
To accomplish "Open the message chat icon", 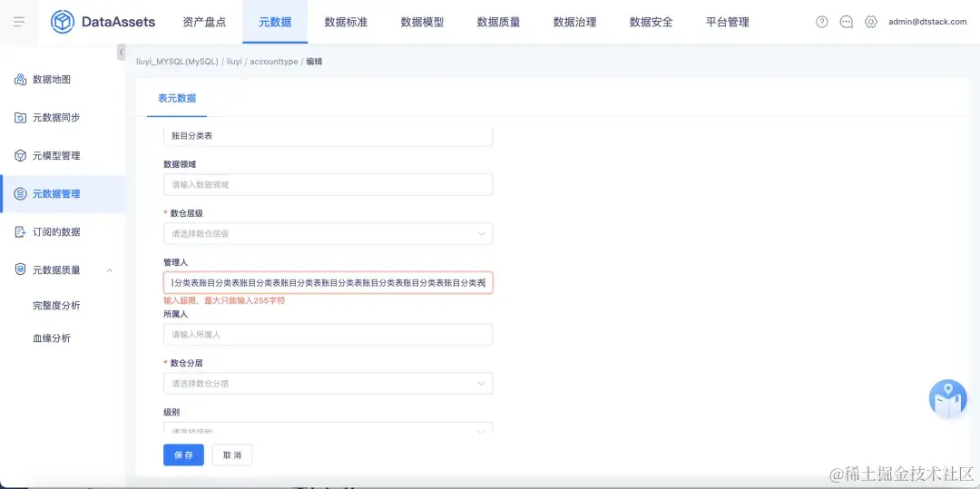I will [847, 22].
